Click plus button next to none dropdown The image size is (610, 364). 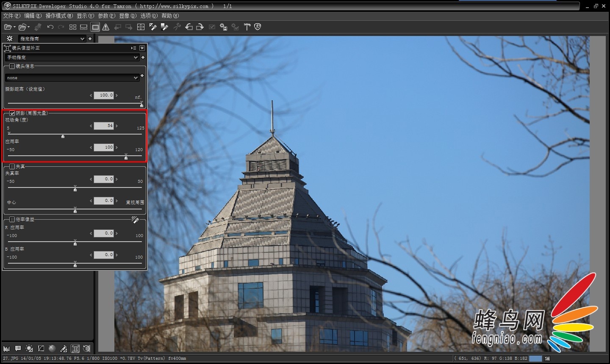click(x=142, y=76)
